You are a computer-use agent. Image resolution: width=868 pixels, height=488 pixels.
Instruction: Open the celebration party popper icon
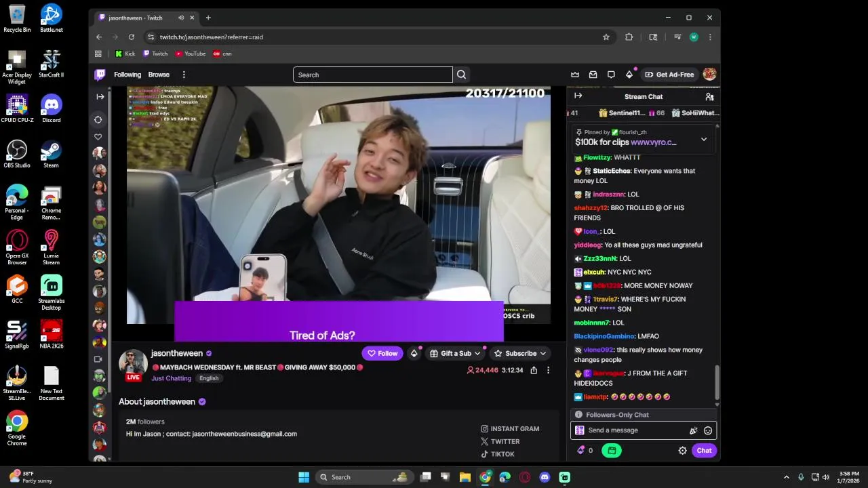693,430
